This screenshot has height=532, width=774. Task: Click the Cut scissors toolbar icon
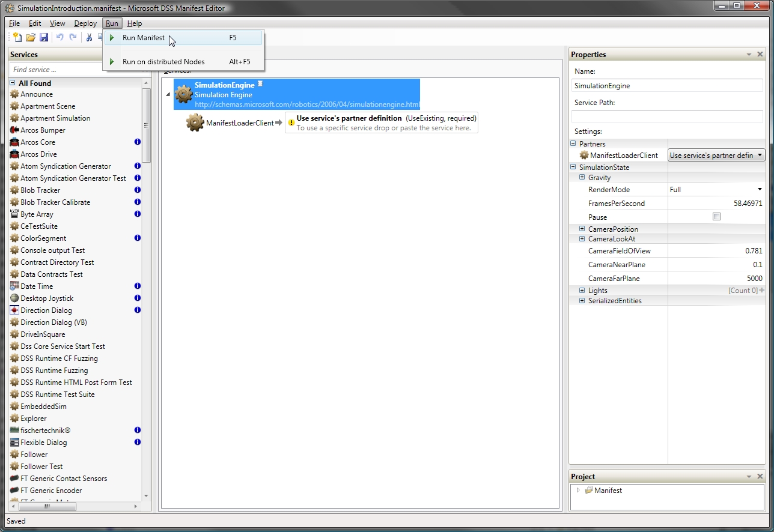coord(89,37)
